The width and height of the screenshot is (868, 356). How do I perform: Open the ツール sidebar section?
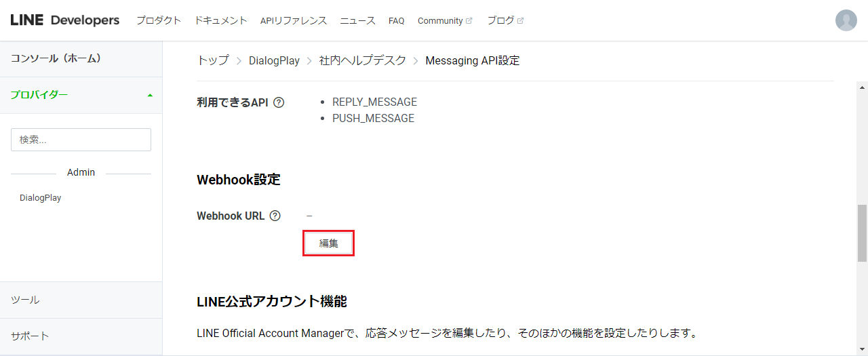(x=25, y=300)
